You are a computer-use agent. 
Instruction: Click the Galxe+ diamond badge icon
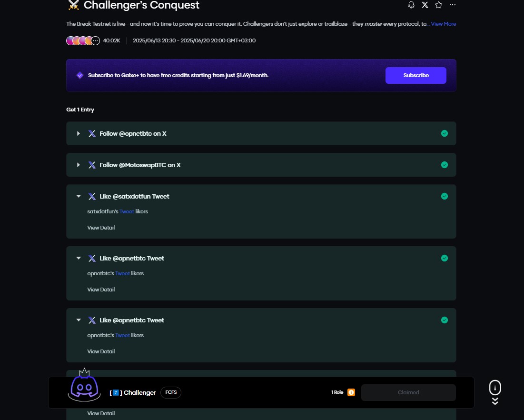(x=80, y=75)
